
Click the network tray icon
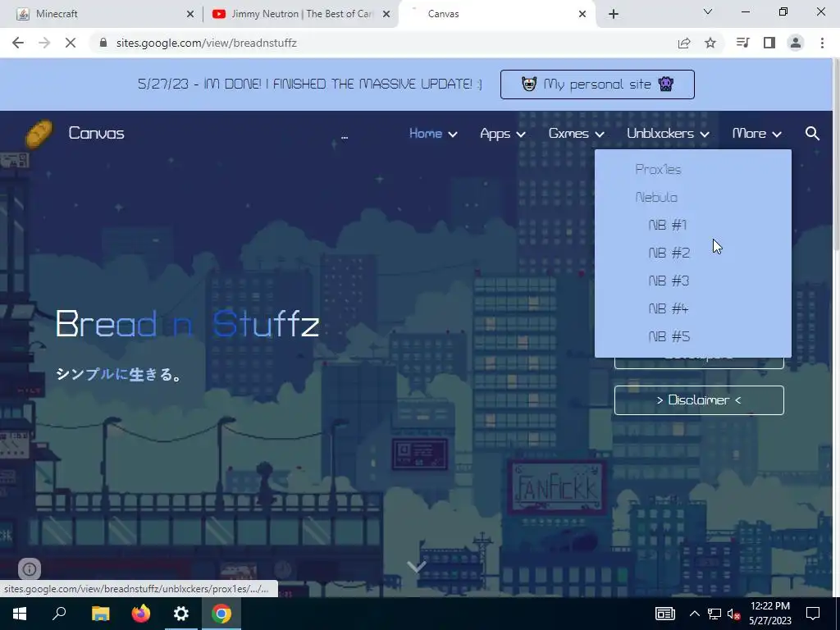pyautogui.click(x=714, y=614)
